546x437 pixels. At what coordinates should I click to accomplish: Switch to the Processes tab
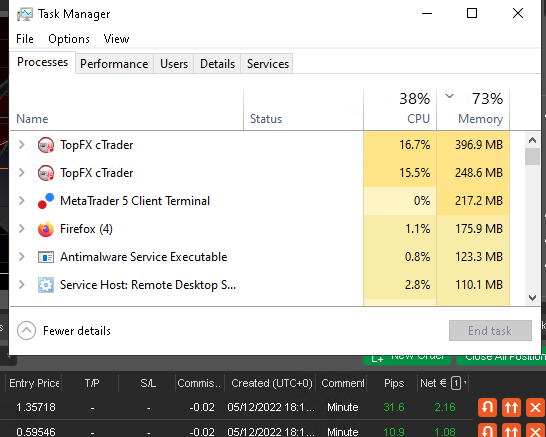click(x=42, y=62)
